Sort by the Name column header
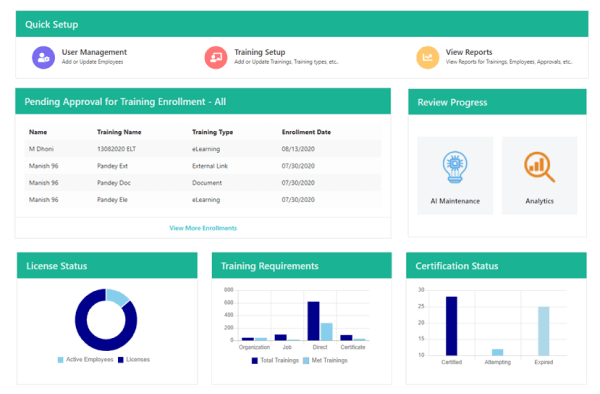This screenshot has width=600, height=394. pos(38,132)
